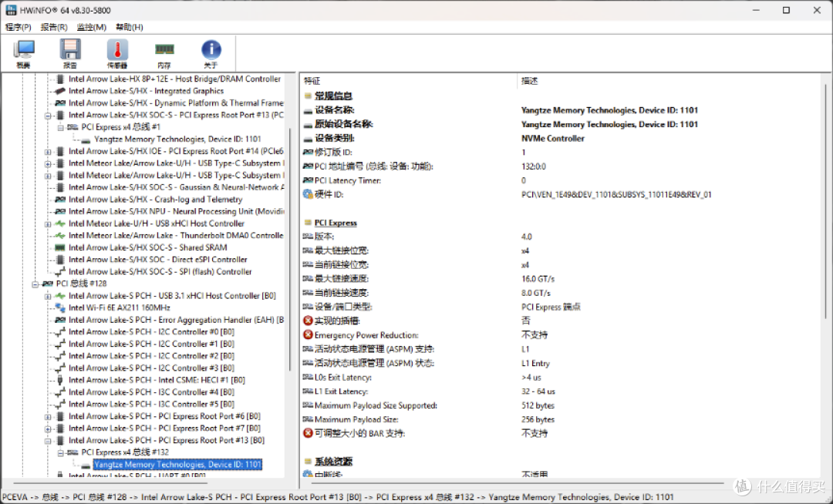
Task: Select I2C Controller #3 [B0] item
Action: tap(151, 368)
